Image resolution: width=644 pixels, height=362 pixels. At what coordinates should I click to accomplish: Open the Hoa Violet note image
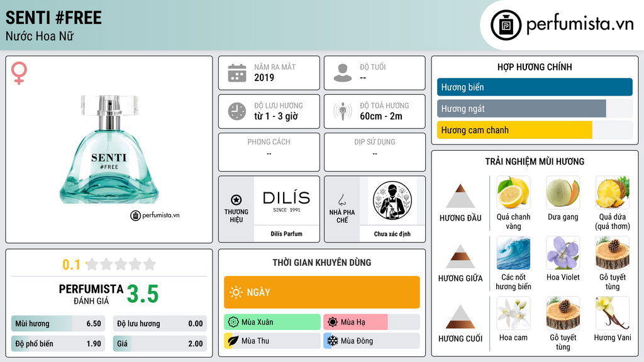[563, 253]
